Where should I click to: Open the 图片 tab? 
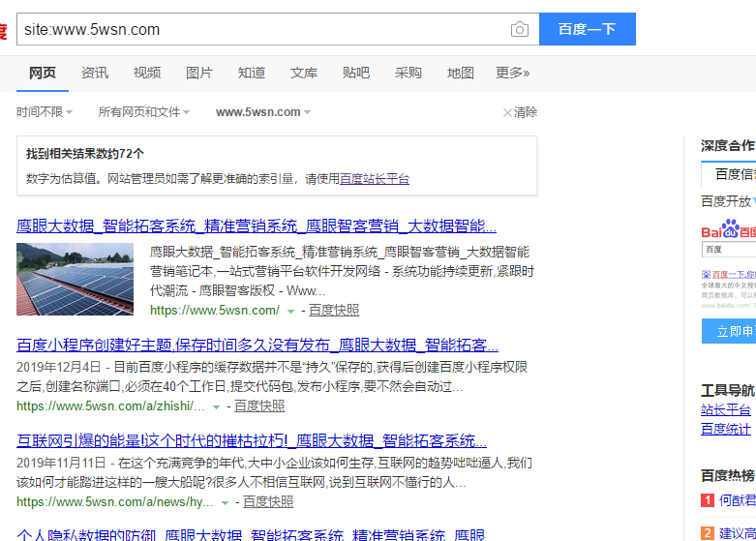pyautogui.click(x=199, y=73)
